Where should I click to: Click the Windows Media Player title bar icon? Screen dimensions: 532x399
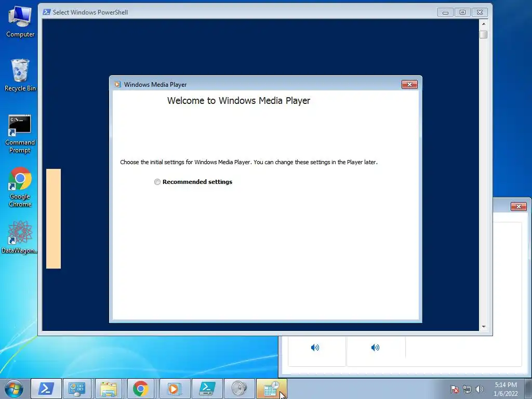point(117,85)
